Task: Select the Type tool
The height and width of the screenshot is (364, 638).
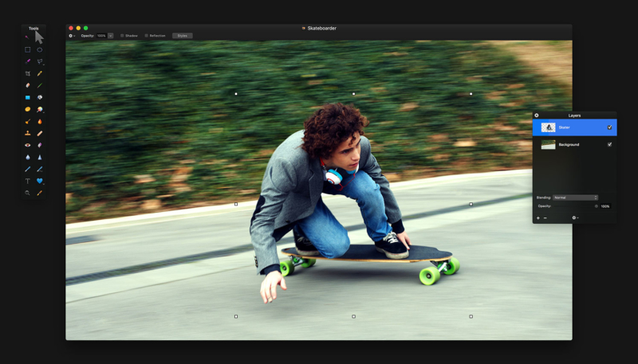Action: 28,181
